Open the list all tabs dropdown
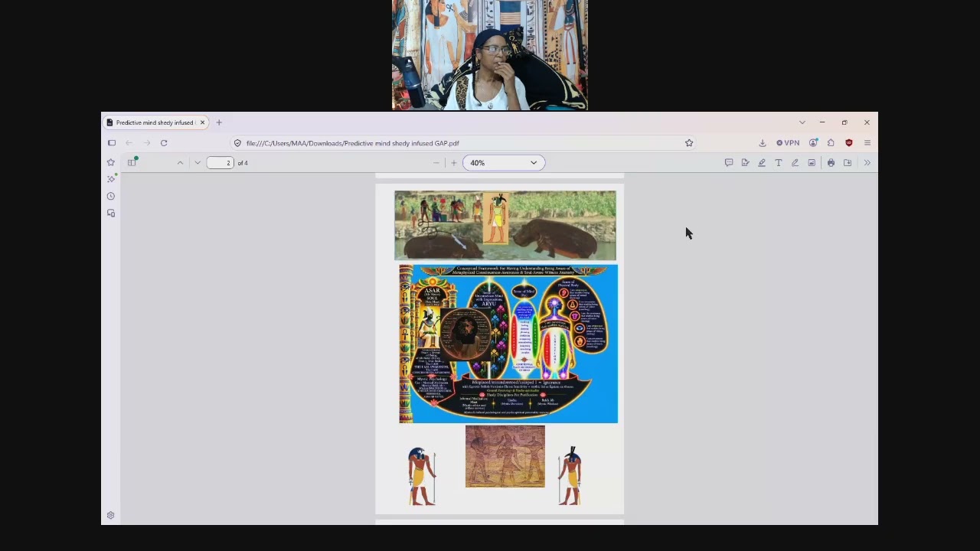Viewport: 980px width, 551px height. pyautogui.click(x=802, y=122)
